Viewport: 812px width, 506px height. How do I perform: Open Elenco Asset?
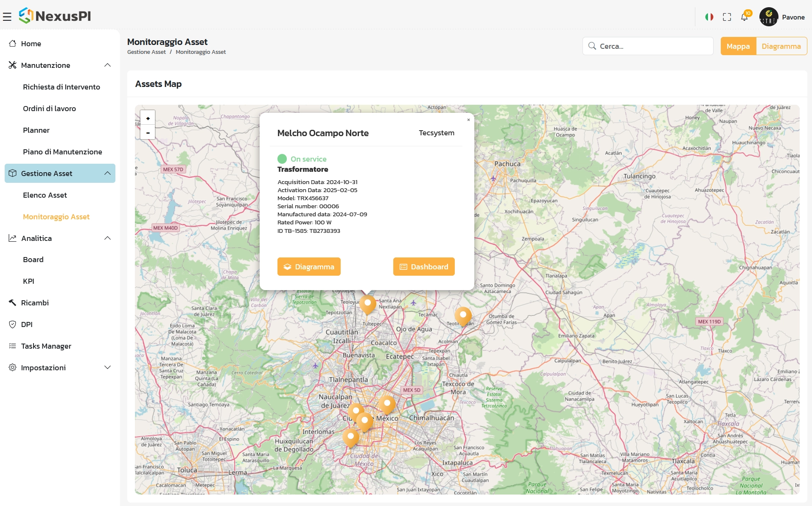(45, 195)
